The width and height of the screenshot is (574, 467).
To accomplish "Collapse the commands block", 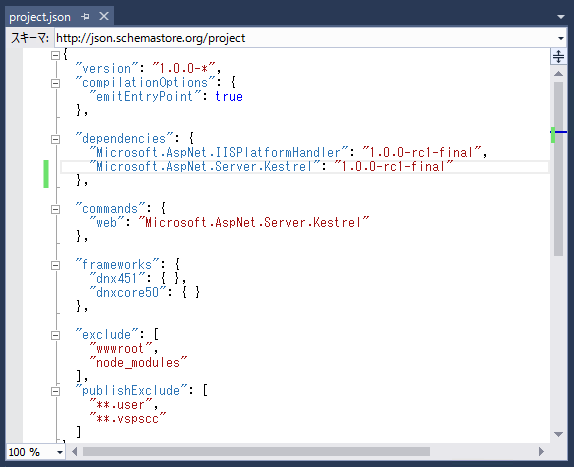I will 55,209.
